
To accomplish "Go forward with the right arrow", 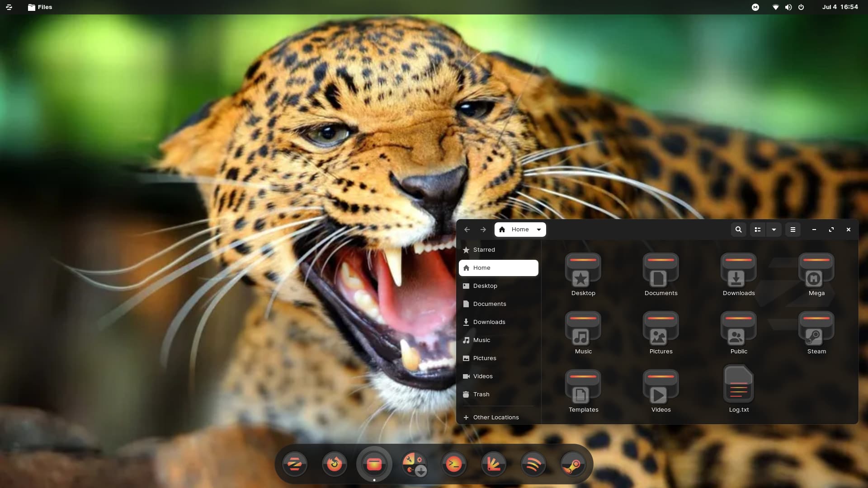I will pos(483,230).
